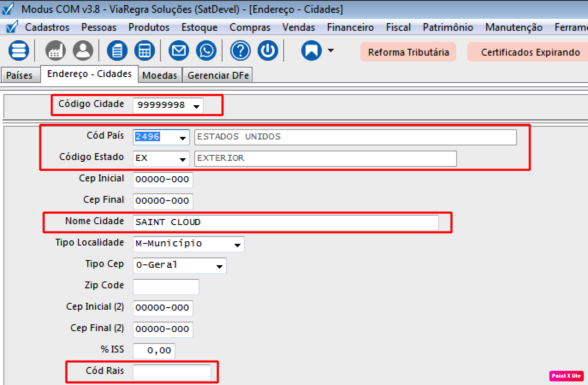Open the company factory icon

click(x=55, y=51)
